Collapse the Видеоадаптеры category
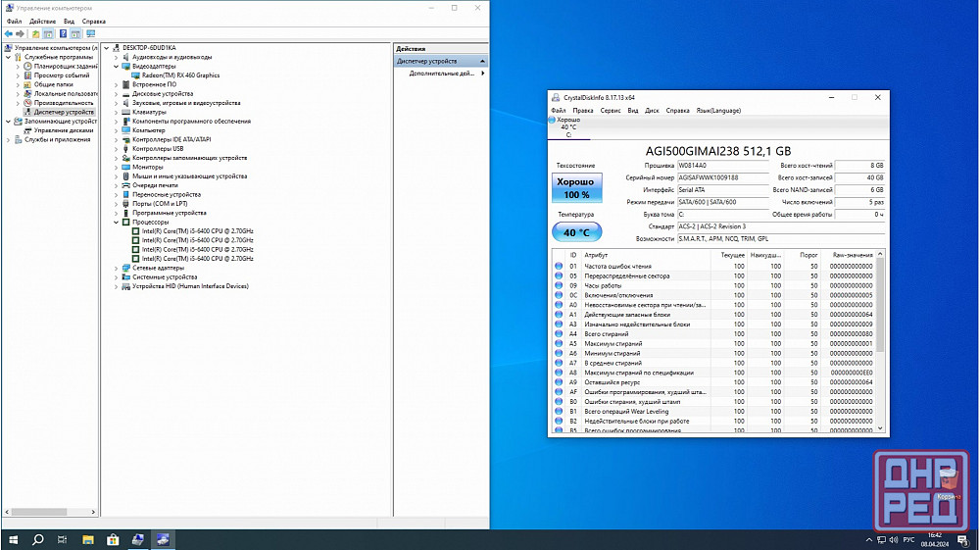The width and height of the screenshot is (980, 550). [x=116, y=66]
